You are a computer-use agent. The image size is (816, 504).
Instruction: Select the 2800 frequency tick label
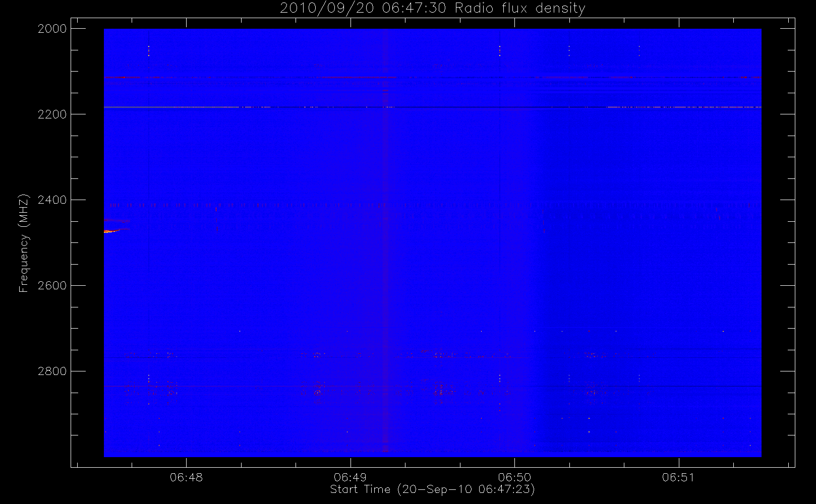click(52, 371)
